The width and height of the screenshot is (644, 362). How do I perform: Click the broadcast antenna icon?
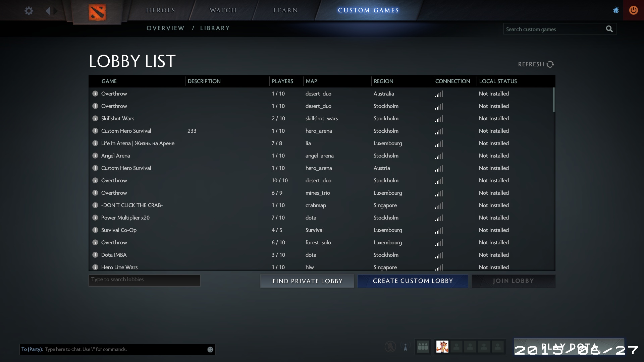(x=406, y=347)
